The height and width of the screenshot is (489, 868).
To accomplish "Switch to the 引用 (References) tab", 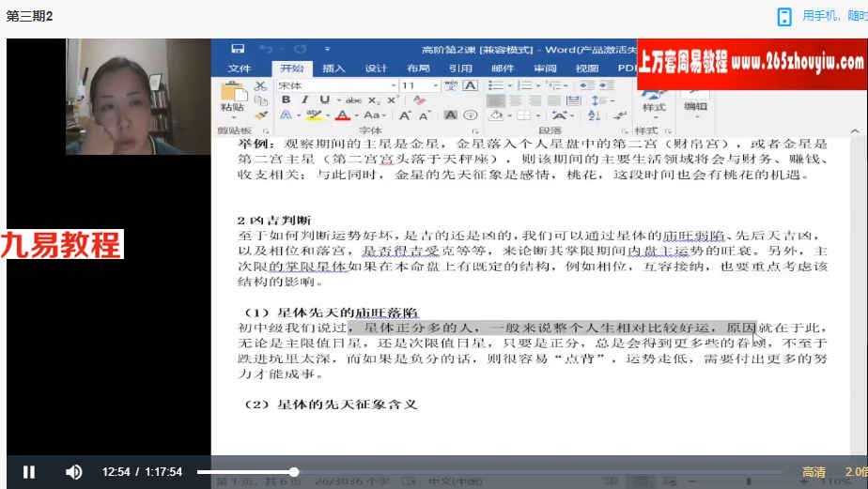I will pos(460,68).
